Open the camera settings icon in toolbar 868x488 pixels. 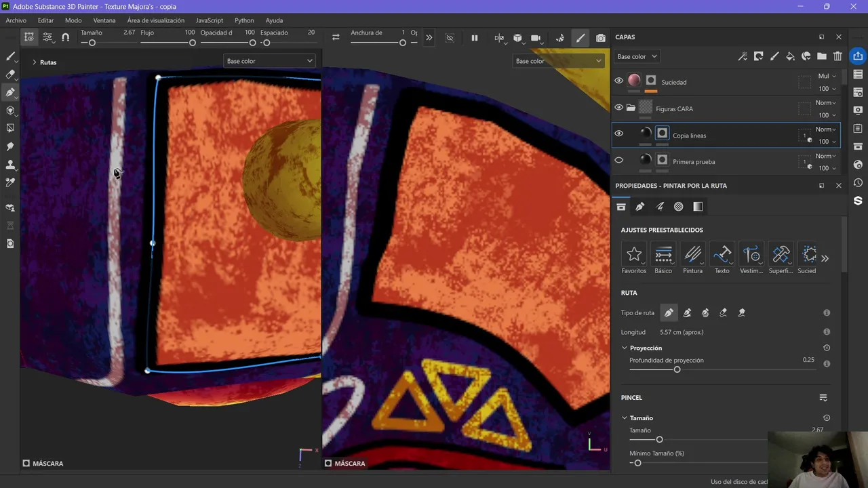tap(536, 38)
